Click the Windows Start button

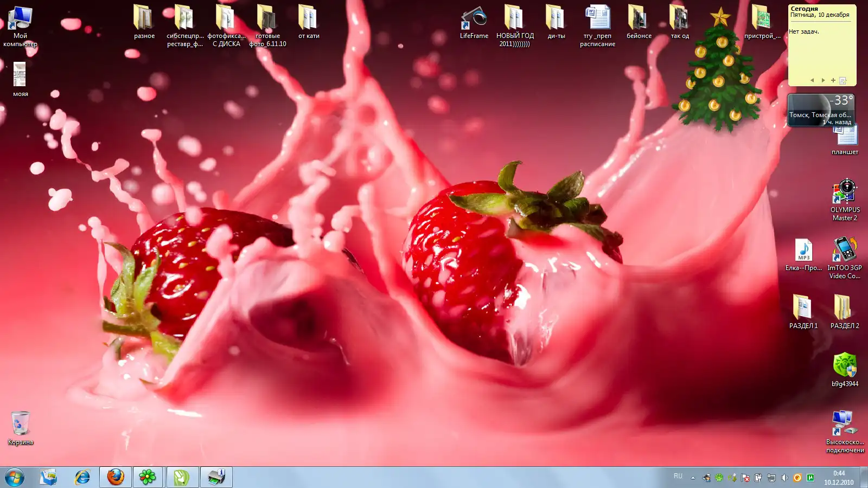point(15,477)
